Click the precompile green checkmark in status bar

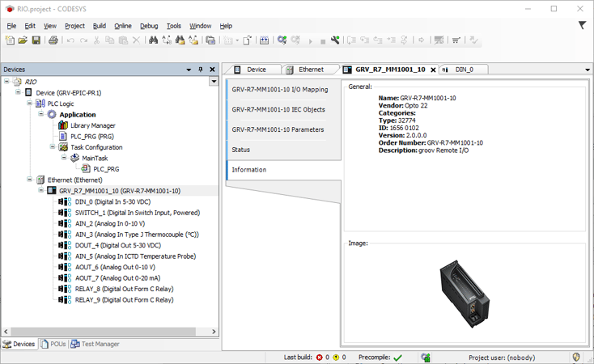[x=397, y=357]
